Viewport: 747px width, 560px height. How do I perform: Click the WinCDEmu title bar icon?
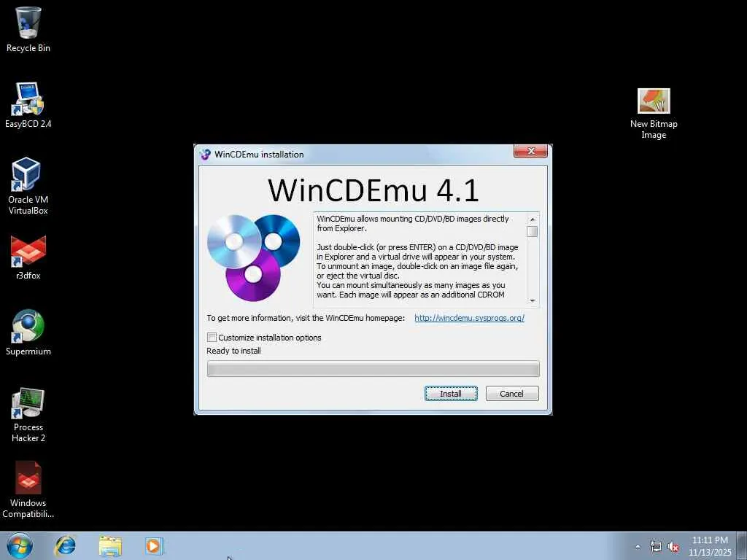(x=205, y=155)
